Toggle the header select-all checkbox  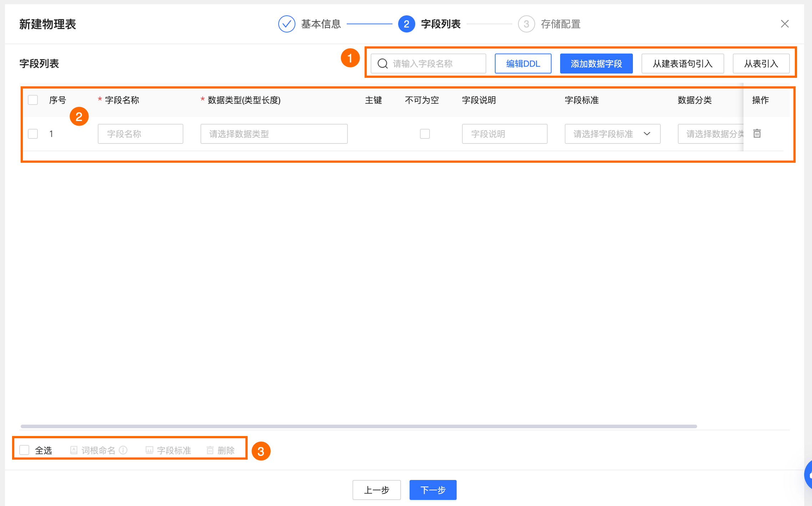(33, 100)
